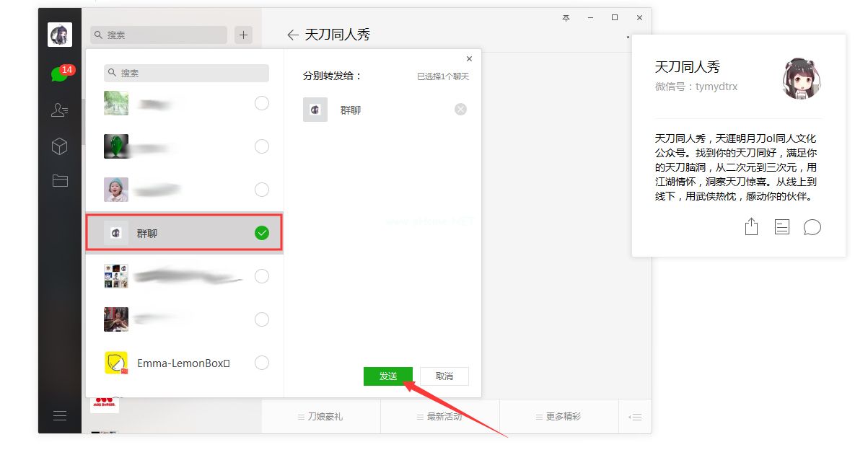Image resolution: width=868 pixels, height=455 pixels.
Task: Open the Contacts panel in the sidebar
Action: (60, 111)
